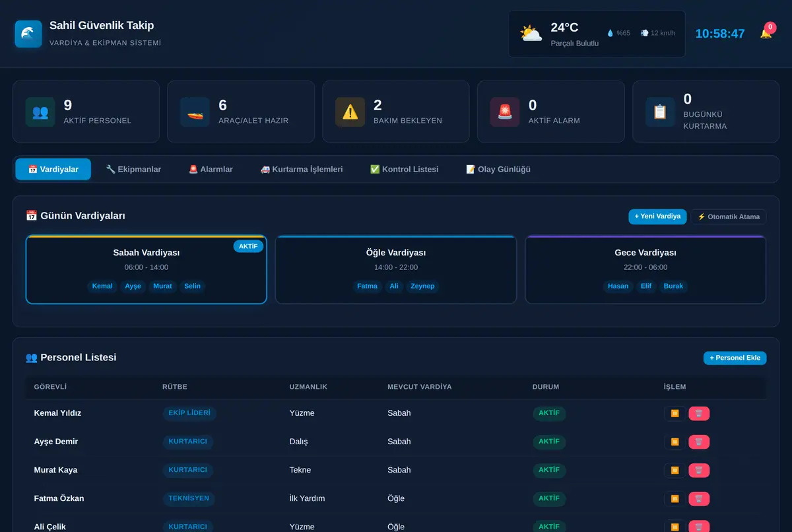Click the AKTİF status badge for Murat Kaya
Viewport: 792px width, 532px height.
(549, 470)
